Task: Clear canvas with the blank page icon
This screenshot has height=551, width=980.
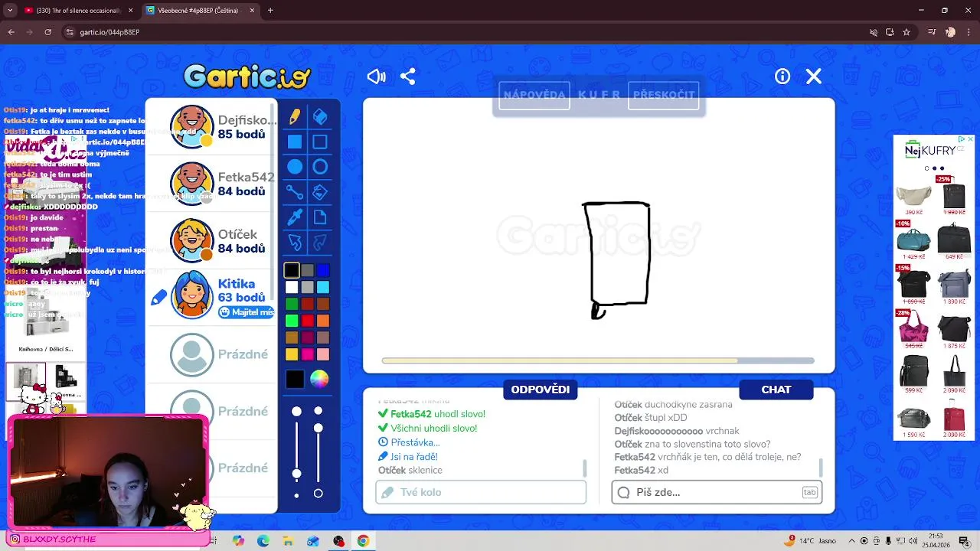Action: [x=320, y=217]
